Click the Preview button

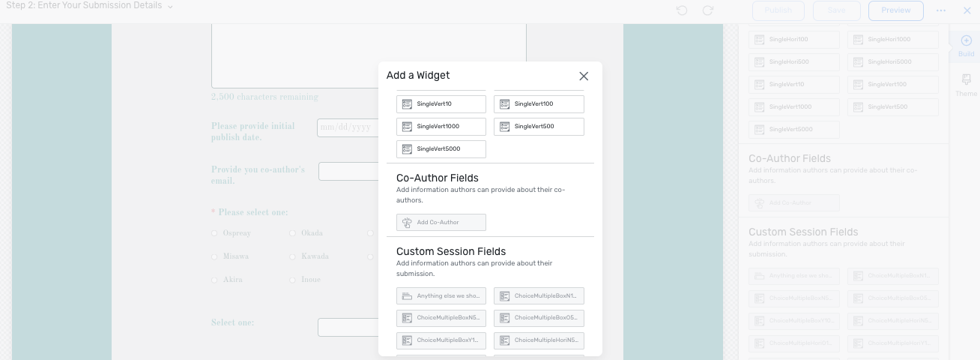coord(896,10)
